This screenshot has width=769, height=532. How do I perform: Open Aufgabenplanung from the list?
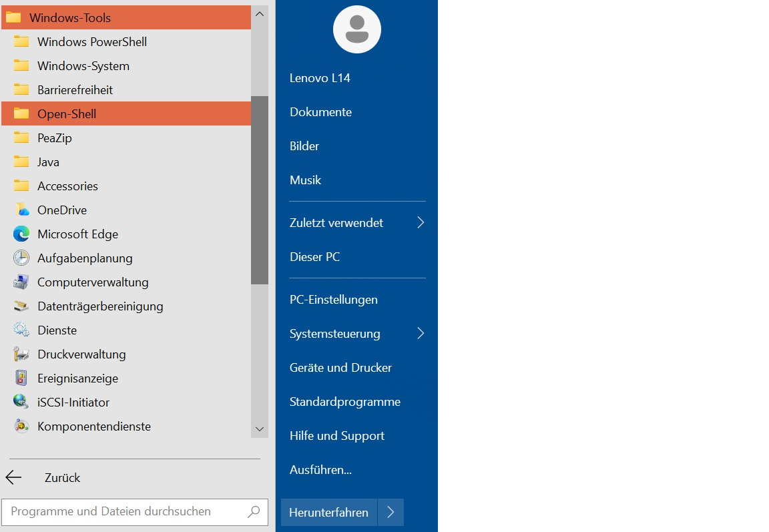[126, 258]
